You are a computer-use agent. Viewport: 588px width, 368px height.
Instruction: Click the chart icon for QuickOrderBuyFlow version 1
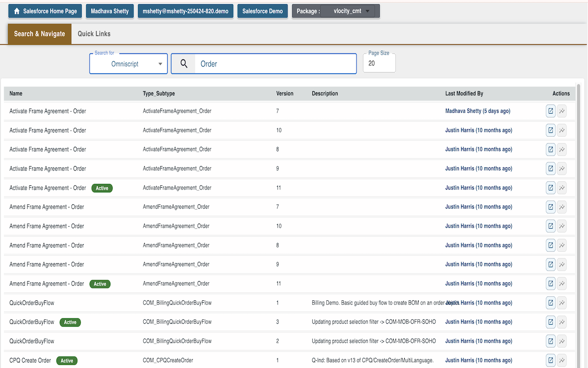click(x=562, y=303)
